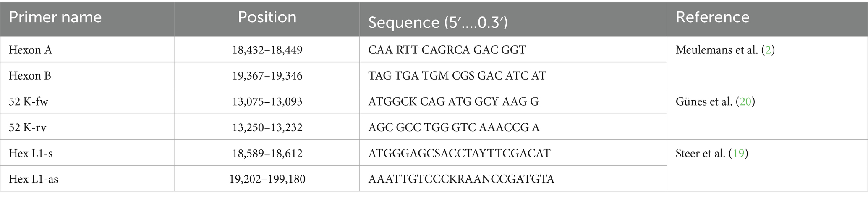Click sequence CAA RTT CAGRCA GAC GGT
This screenshot has height=199, width=868.
point(447,50)
